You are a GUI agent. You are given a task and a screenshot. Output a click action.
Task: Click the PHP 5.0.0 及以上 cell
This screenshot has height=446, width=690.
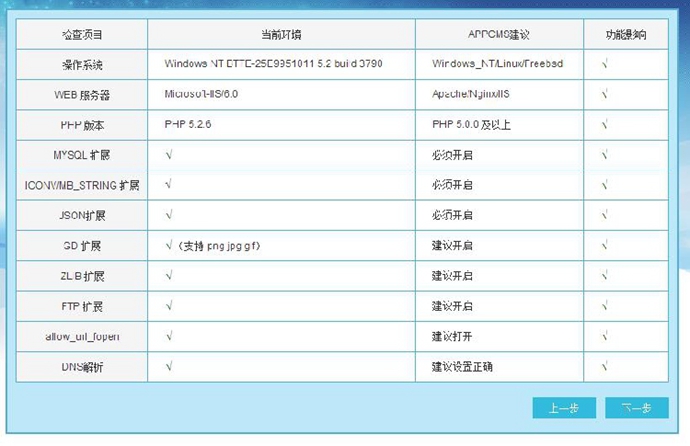tap(471, 124)
